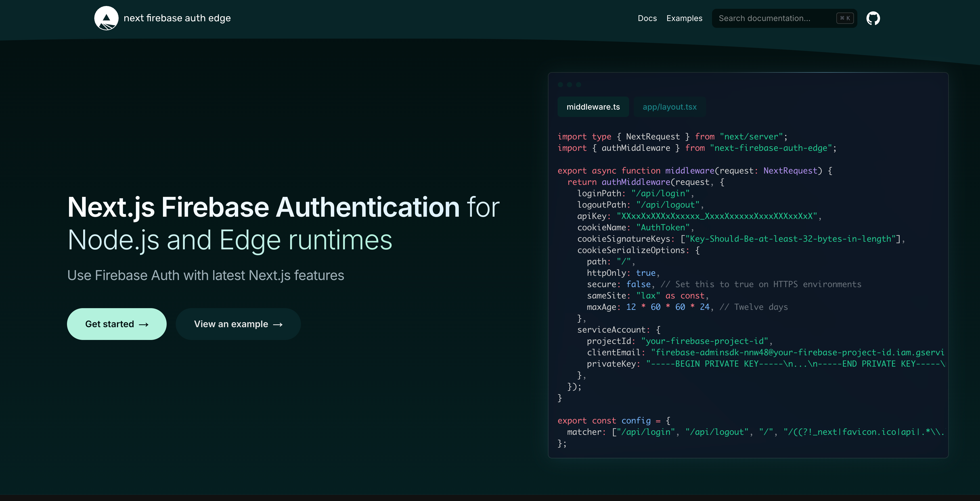Click the logoutPath "/api/logout" value
The image size is (980, 501).
(x=668, y=205)
